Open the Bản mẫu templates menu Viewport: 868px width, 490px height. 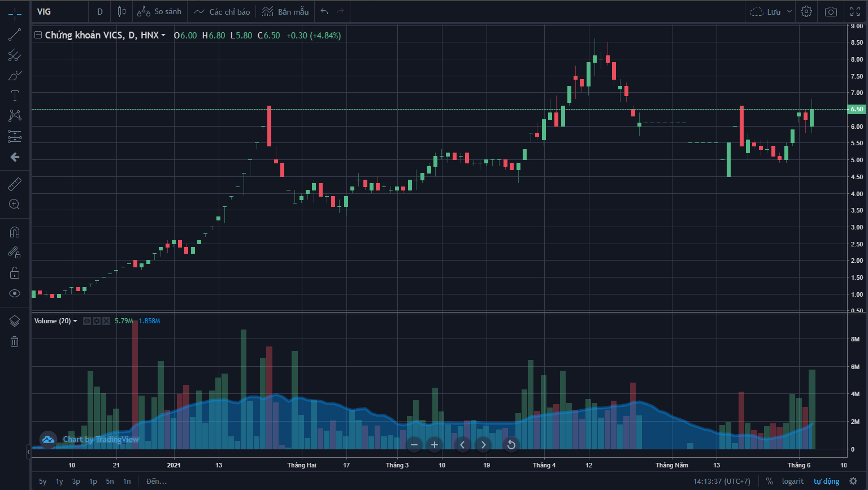click(286, 12)
